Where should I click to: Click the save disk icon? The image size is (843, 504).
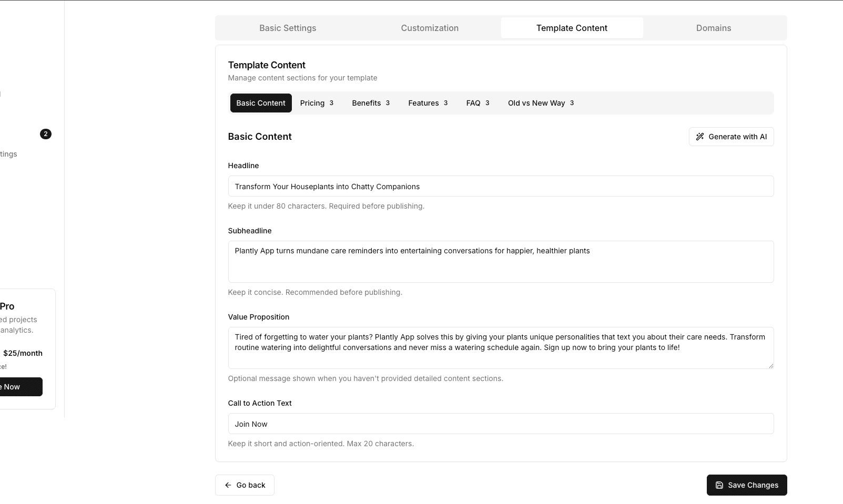pyautogui.click(x=719, y=485)
